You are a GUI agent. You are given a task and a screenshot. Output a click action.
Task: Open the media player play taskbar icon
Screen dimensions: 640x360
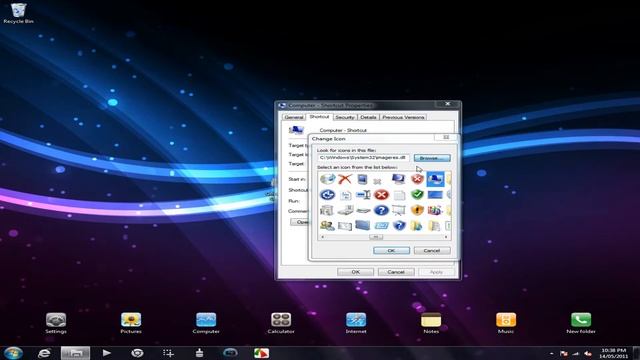pyautogui.click(x=106, y=353)
